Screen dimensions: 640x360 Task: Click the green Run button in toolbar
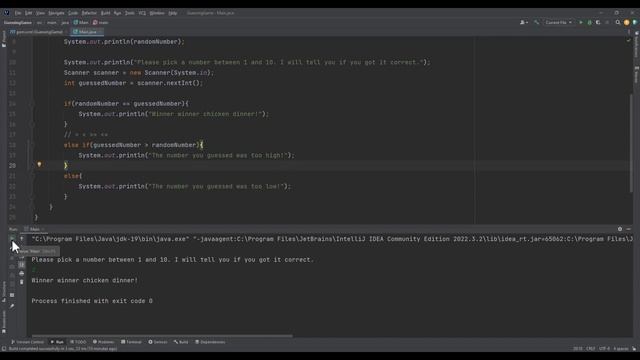pyautogui.click(x=581, y=22)
